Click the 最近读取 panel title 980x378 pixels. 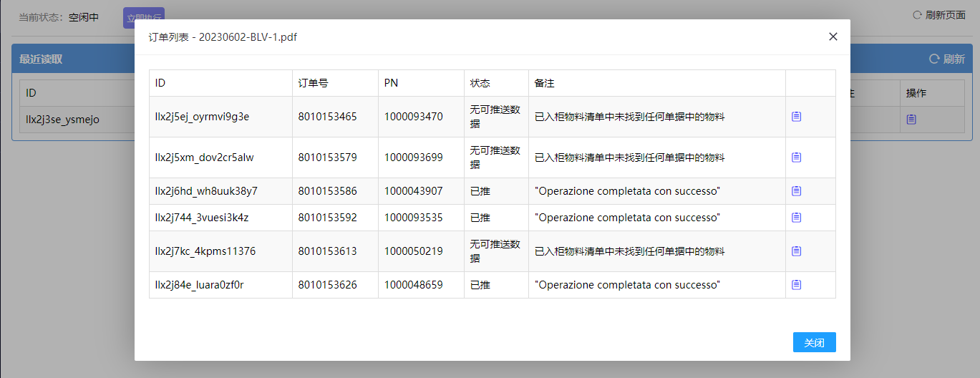pyautogui.click(x=41, y=59)
